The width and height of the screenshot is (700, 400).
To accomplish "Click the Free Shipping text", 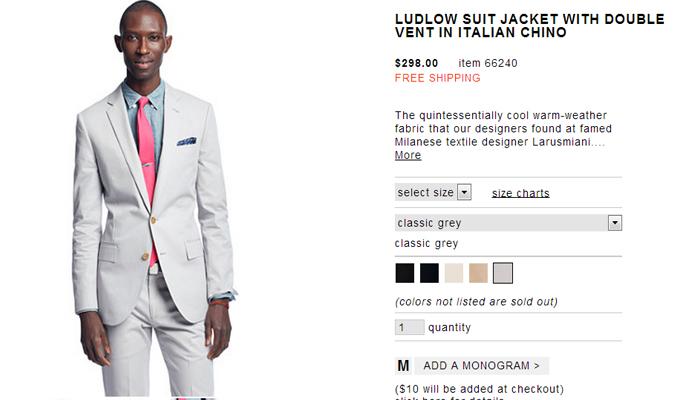I will pos(438,78).
